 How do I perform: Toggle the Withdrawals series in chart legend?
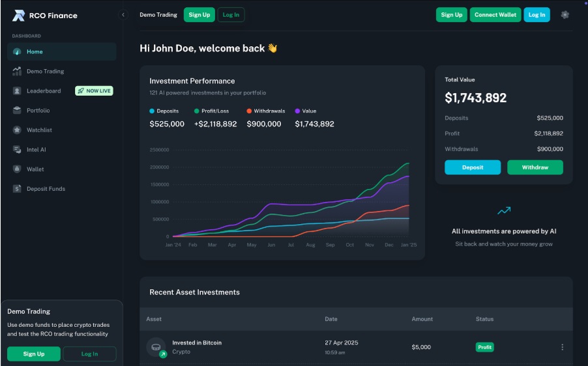click(x=265, y=111)
